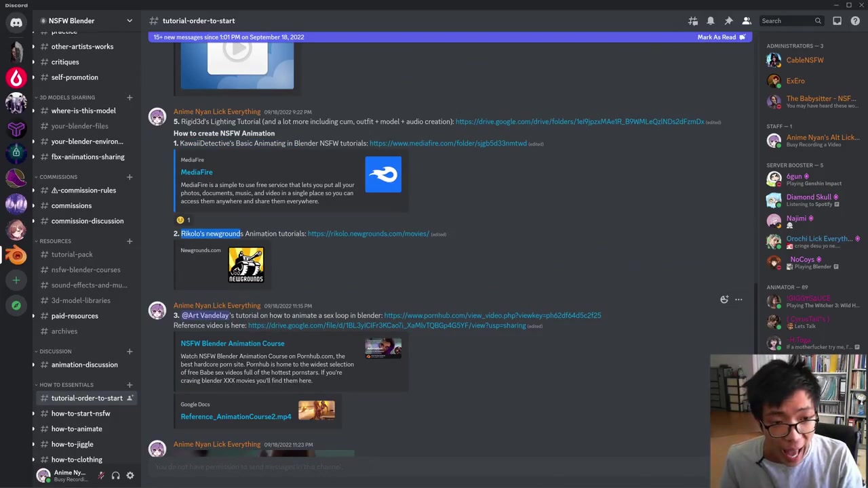Click Mark As Read button
This screenshot has width=868, height=488.
coord(721,37)
